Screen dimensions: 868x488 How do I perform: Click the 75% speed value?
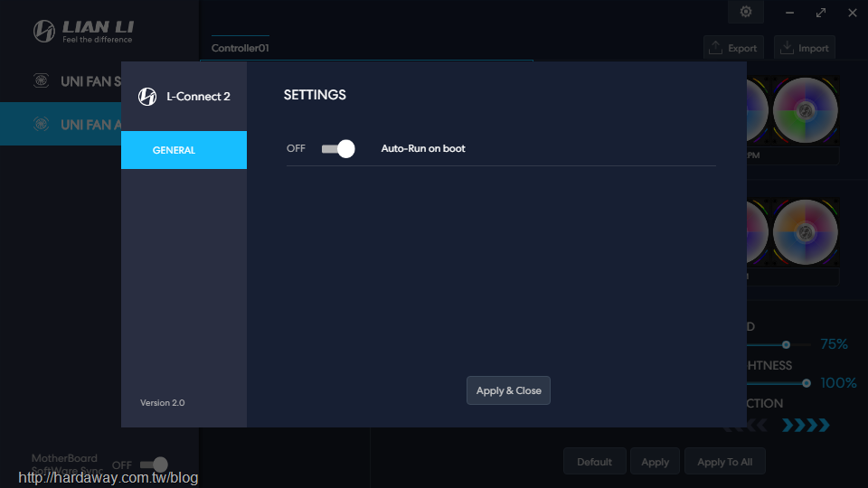[x=835, y=344]
